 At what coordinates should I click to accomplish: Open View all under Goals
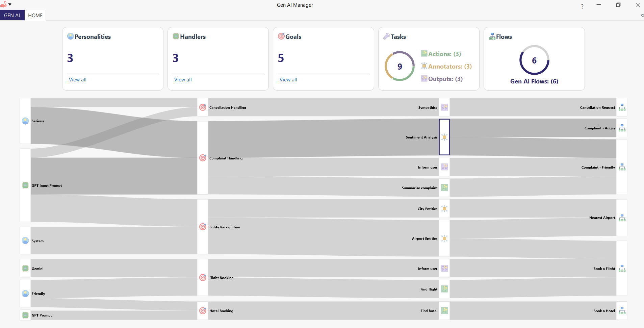(x=288, y=79)
